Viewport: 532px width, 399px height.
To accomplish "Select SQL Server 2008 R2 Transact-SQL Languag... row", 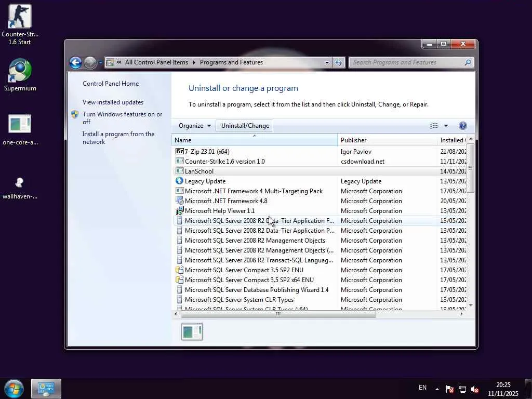I will point(320,260).
